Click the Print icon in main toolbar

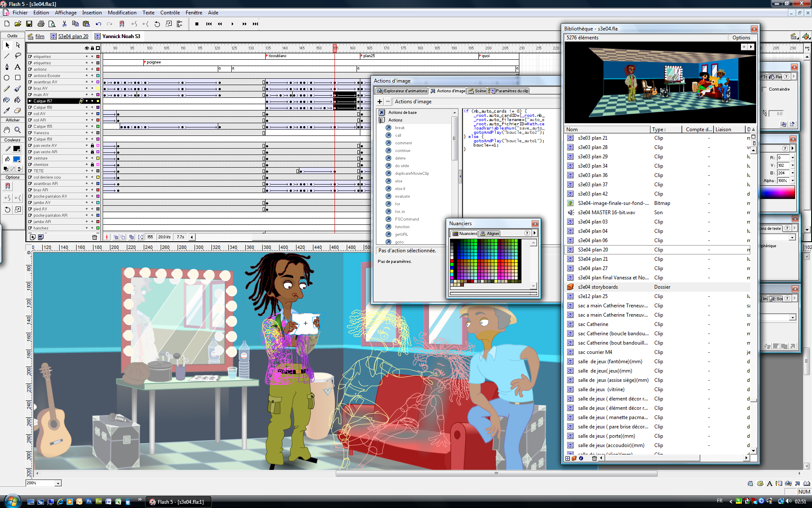tap(41, 24)
